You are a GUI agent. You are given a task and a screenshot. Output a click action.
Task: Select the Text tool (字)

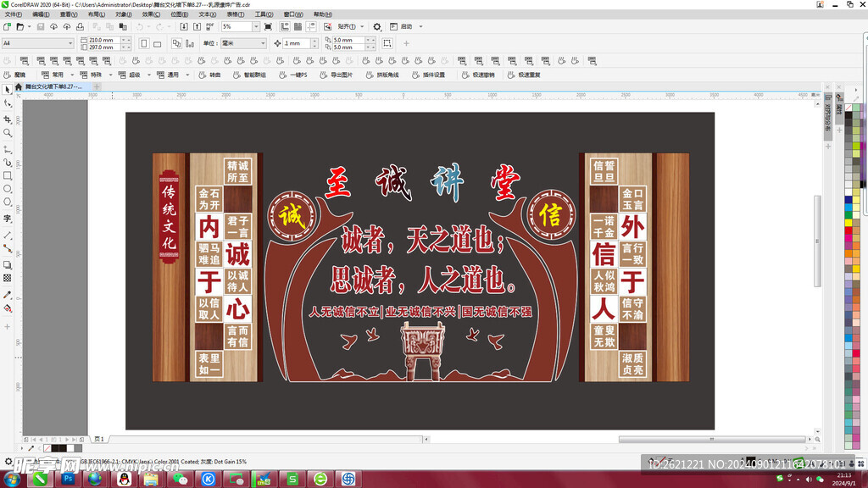pos(8,219)
